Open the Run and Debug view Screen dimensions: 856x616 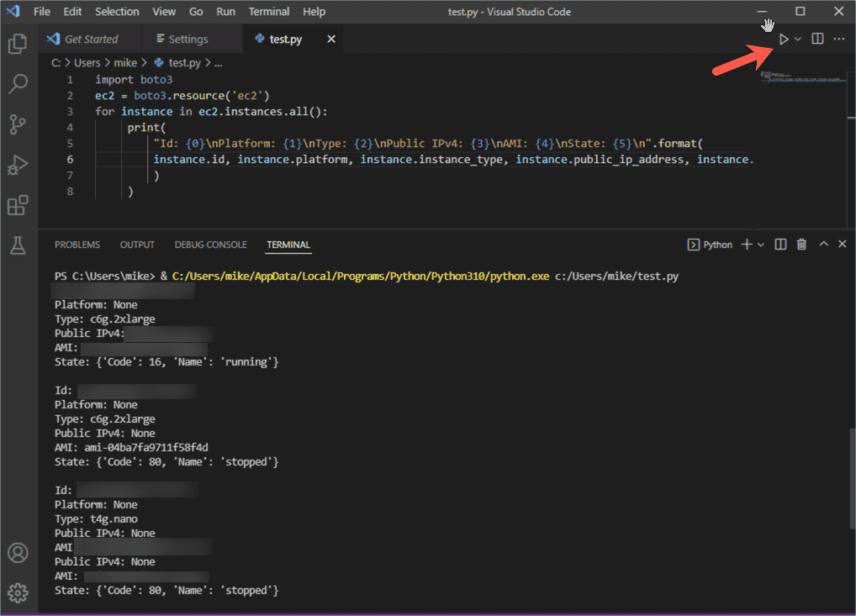tap(18, 165)
